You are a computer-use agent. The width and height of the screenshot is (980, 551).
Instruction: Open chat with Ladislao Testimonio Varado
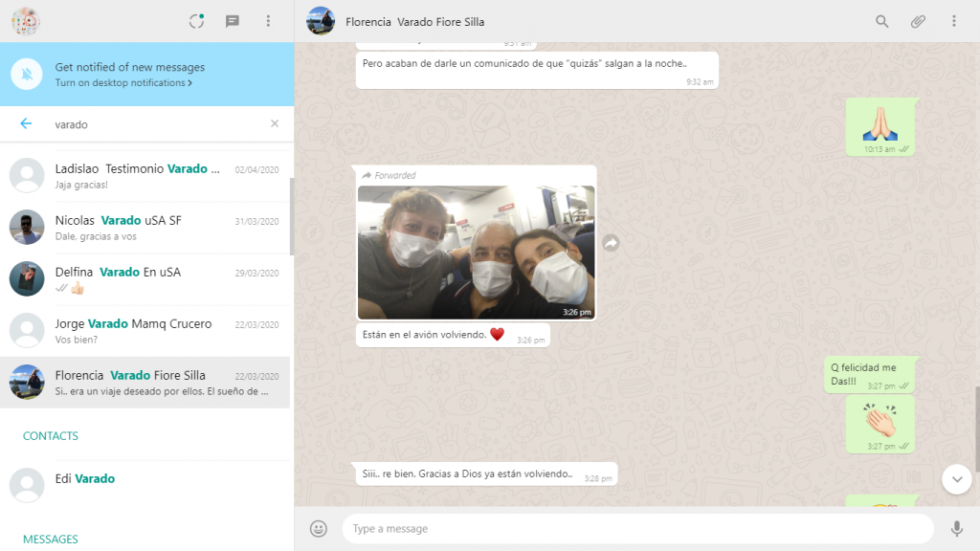pos(145,176)
